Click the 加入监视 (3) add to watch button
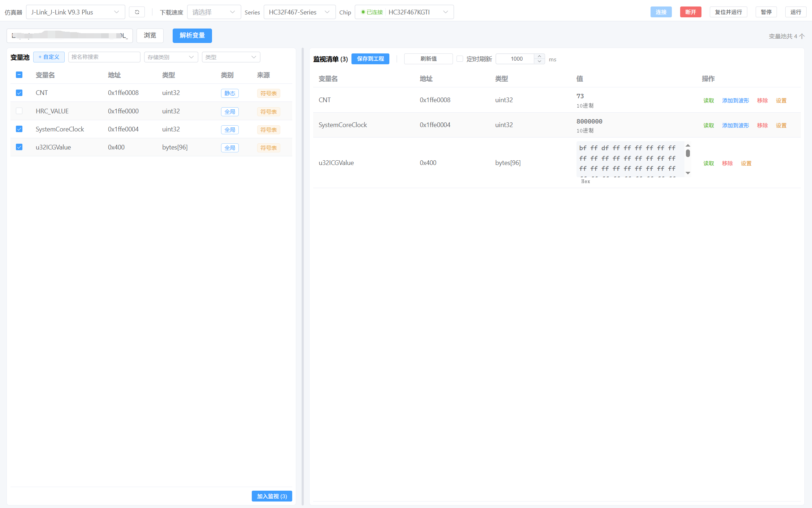The width and height of the screenshot is (812, 508). [x=272, y=496]
